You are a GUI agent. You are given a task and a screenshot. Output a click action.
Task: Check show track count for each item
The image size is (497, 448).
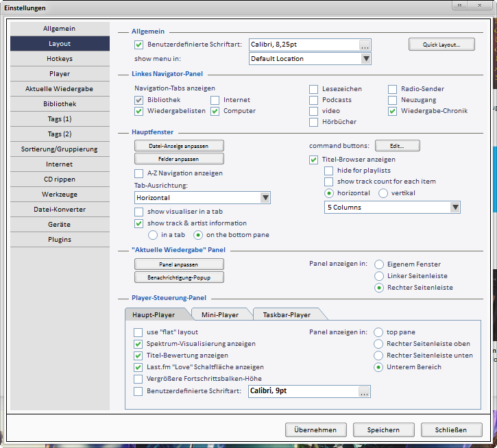328,182
